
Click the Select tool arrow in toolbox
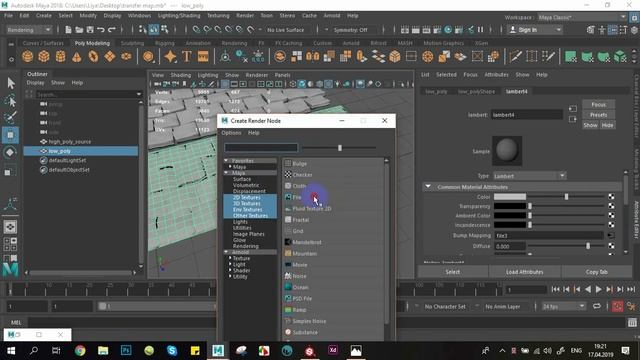point(11,83)
